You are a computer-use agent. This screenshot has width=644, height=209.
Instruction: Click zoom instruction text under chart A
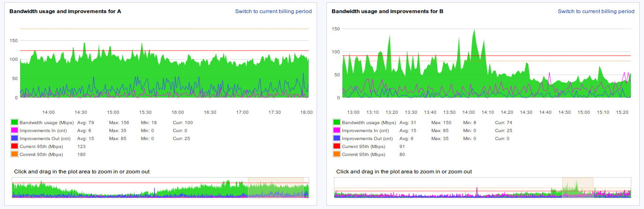(x=82, y=172)
